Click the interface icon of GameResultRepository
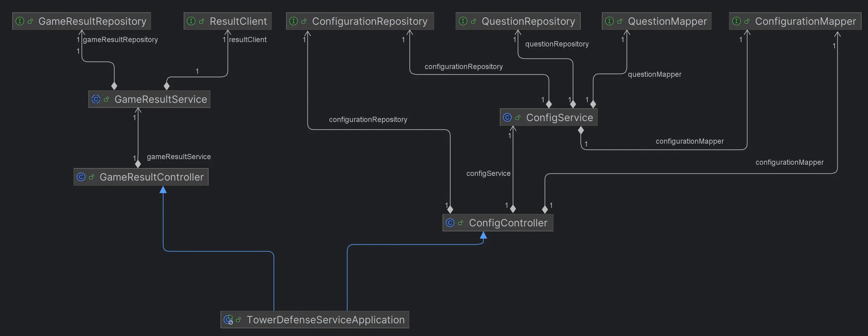 [20, 21]
